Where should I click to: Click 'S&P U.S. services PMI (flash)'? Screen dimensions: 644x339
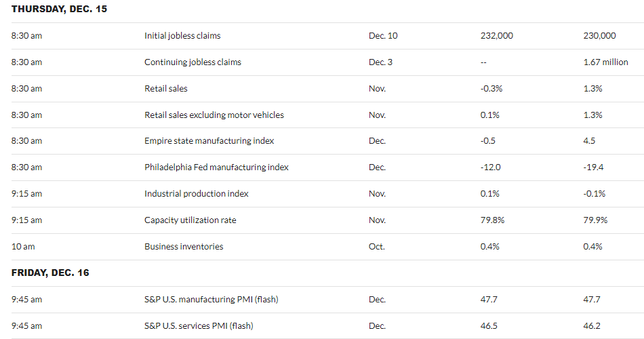click(199, 326)
